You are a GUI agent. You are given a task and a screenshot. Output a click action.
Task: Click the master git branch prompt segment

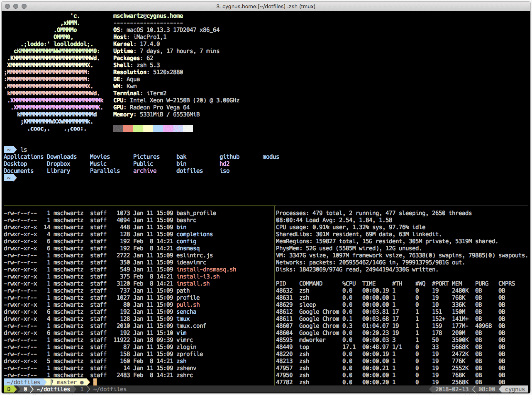point(67,382)
